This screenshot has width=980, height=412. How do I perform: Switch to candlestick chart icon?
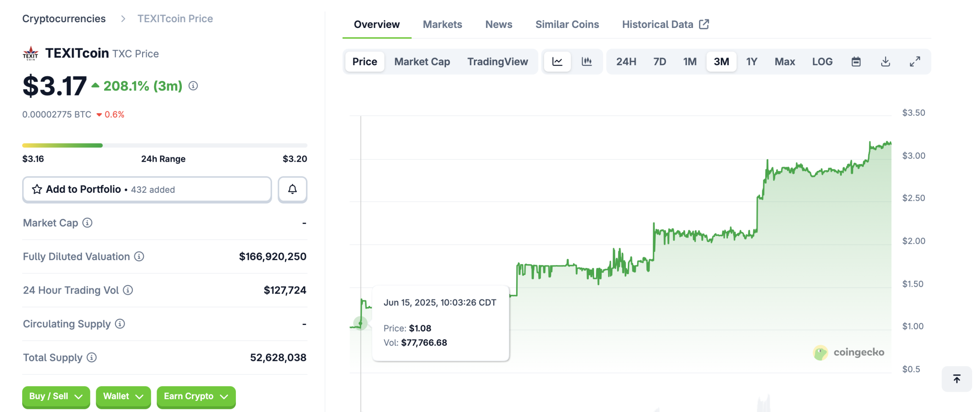(x=586, y=61)
